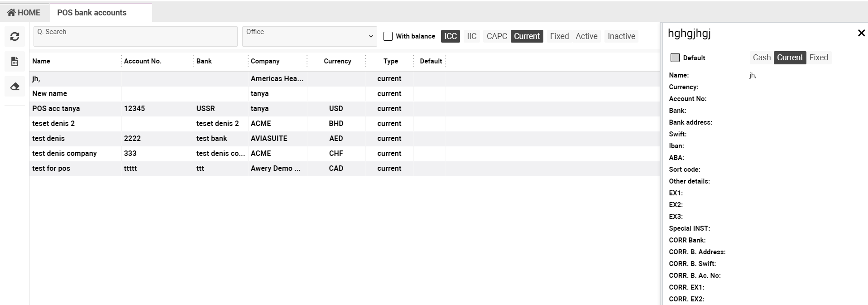The width and height of the screenshot is (868, 305).
Task: Choose the Cash type in the details panel
Action: [761, 58]
